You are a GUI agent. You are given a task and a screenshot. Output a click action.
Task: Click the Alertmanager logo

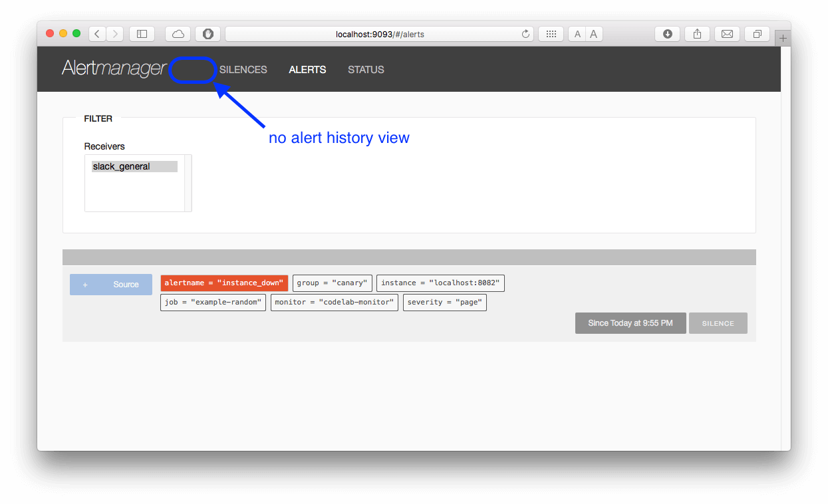tap(114, 68)
